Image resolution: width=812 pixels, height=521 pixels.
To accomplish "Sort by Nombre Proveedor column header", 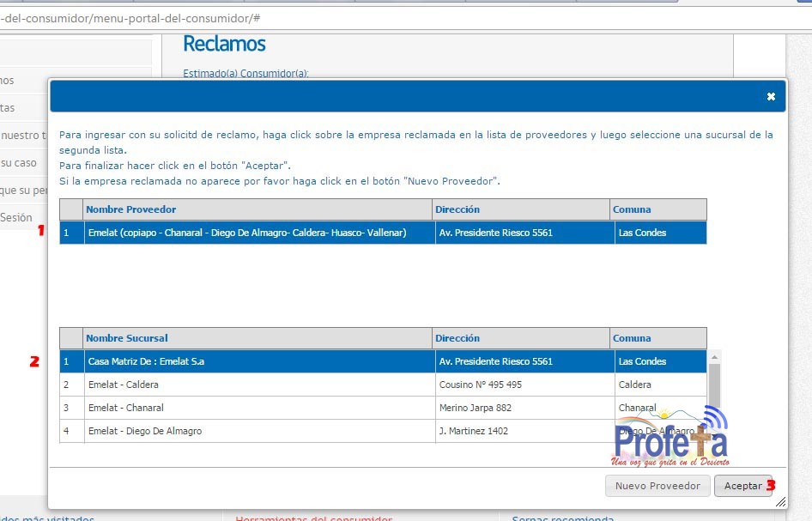I will (258, 209).
